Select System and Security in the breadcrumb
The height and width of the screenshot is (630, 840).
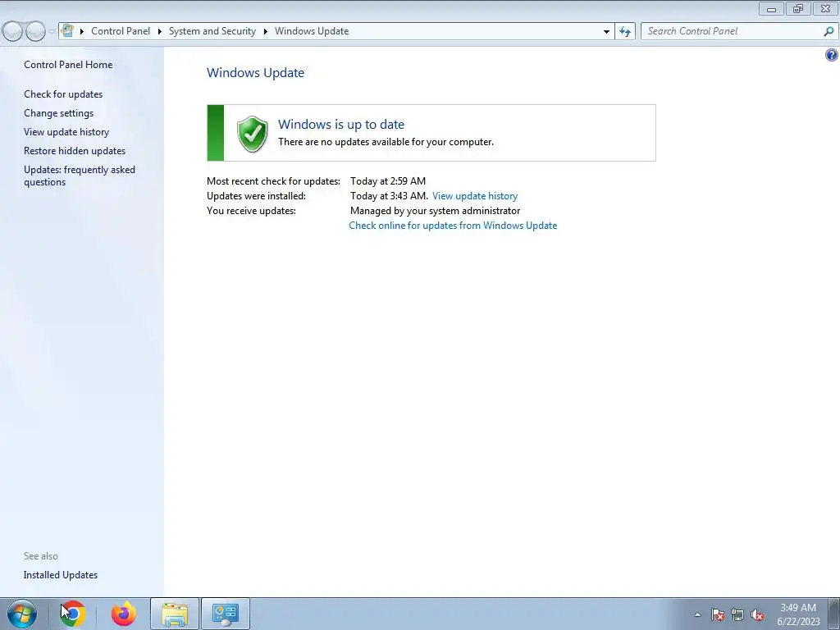point(212,31)
